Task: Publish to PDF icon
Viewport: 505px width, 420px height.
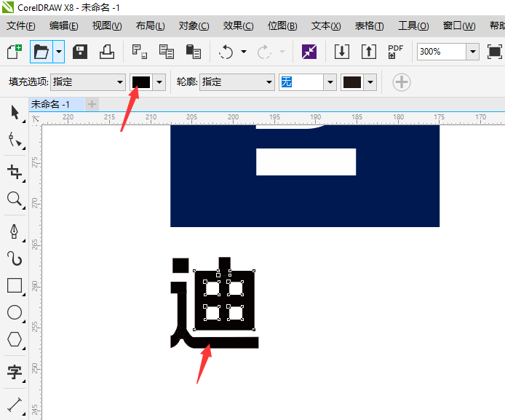Action: pos(396,52)
